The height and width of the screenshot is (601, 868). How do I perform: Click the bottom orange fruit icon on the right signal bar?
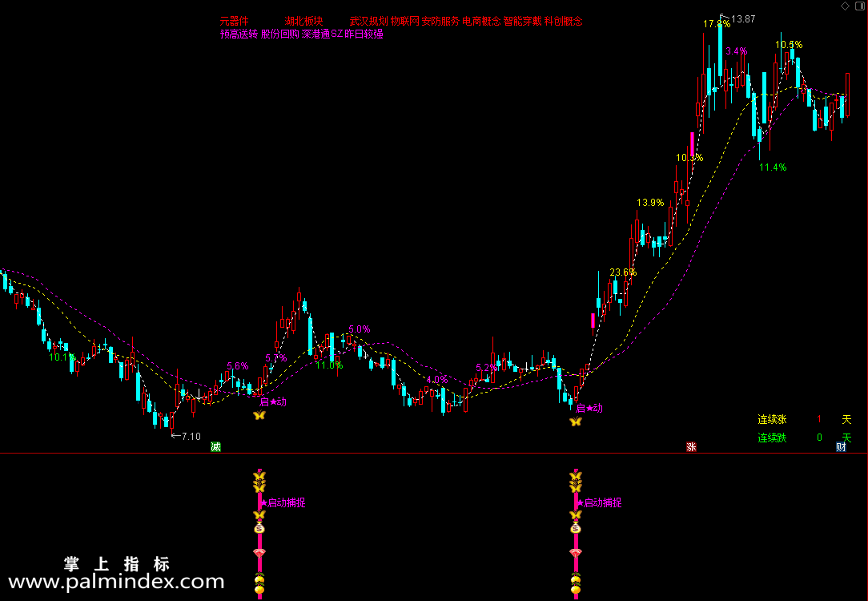[x=576, y=589]
